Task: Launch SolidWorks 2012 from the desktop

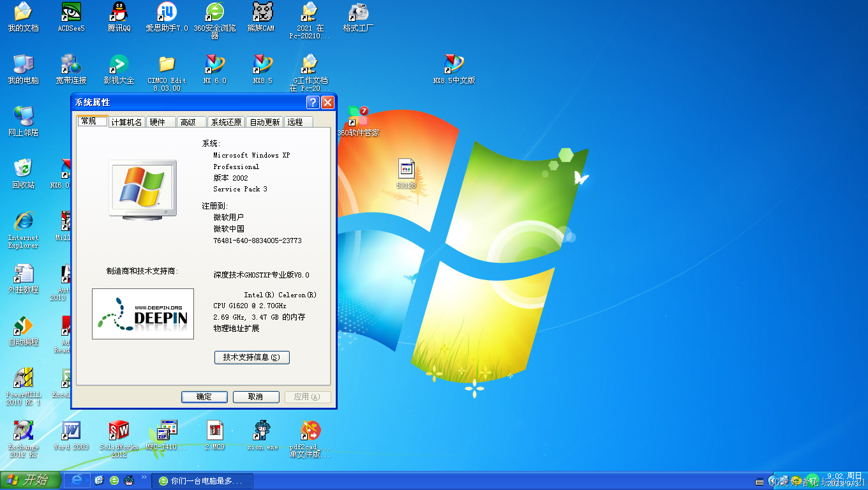Action: click(119, 439)
